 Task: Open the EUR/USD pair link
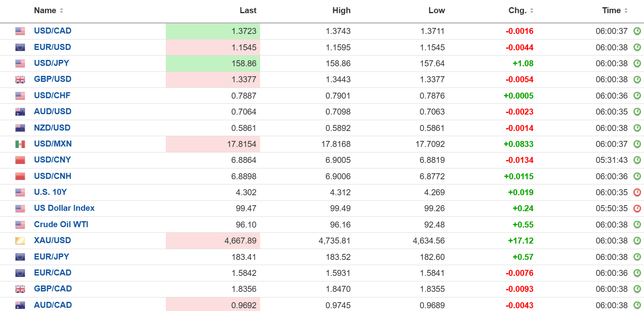coord(52,47)
